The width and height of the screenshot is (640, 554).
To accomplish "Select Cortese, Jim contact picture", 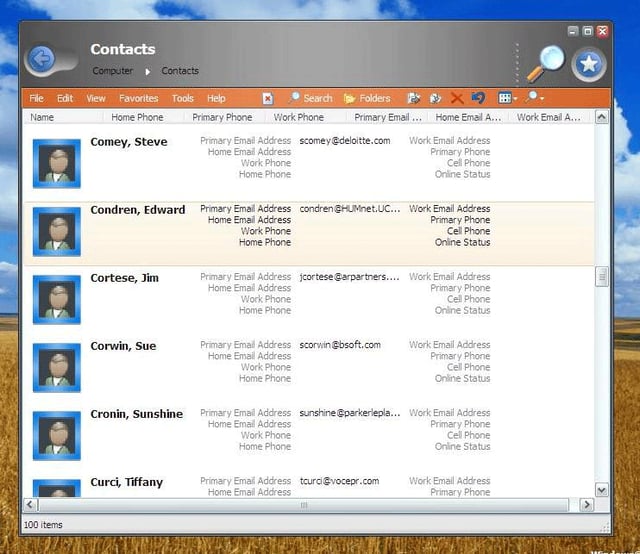I will (x=57, y=300).
